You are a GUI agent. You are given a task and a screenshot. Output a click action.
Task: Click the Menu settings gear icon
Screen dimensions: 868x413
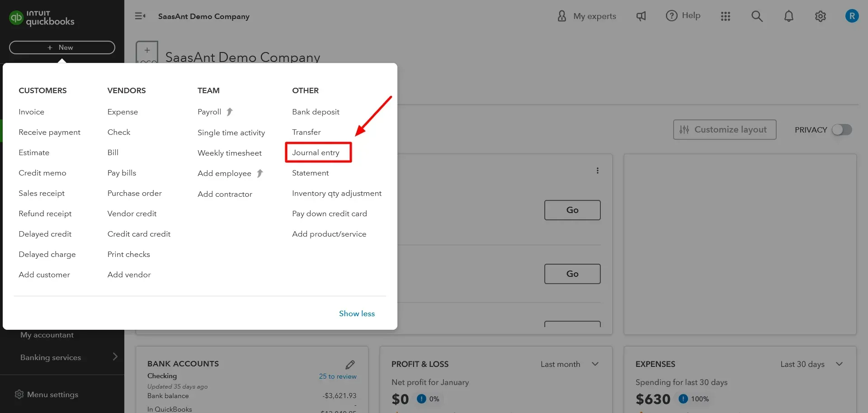(x=19, y=394)
